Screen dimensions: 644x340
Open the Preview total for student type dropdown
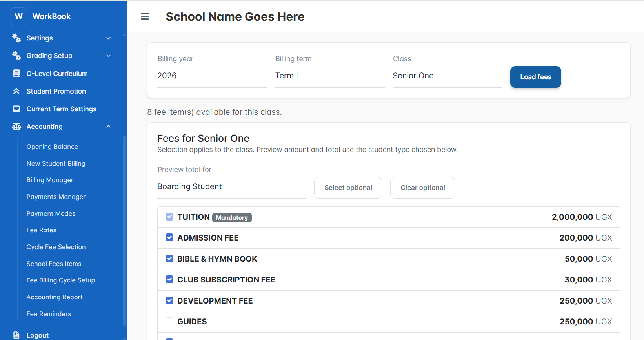[232, 187]
